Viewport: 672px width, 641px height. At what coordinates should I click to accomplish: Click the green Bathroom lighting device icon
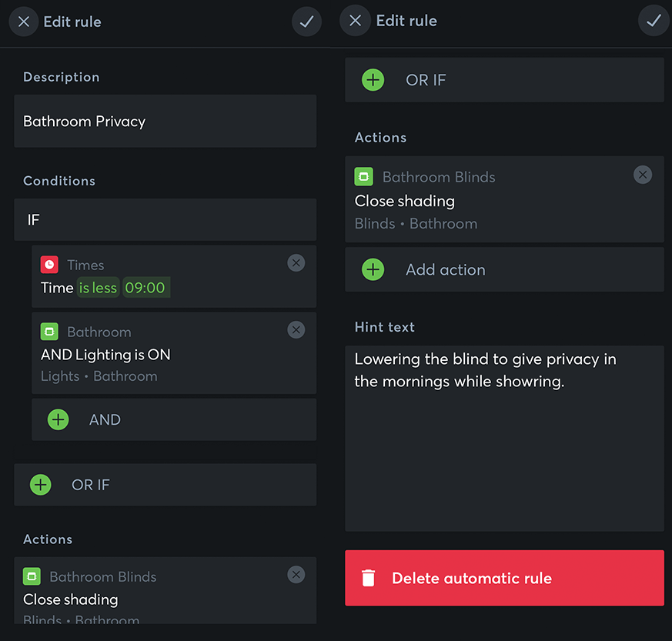49,332
